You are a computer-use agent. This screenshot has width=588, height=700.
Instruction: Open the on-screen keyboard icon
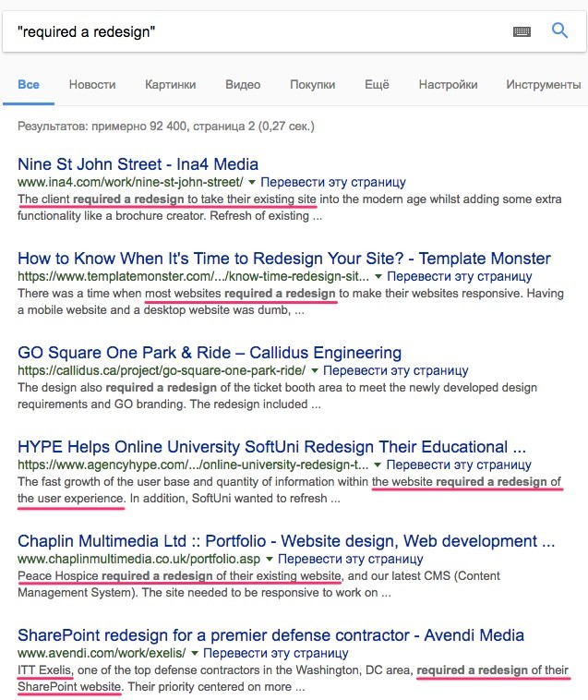[522, 31]
